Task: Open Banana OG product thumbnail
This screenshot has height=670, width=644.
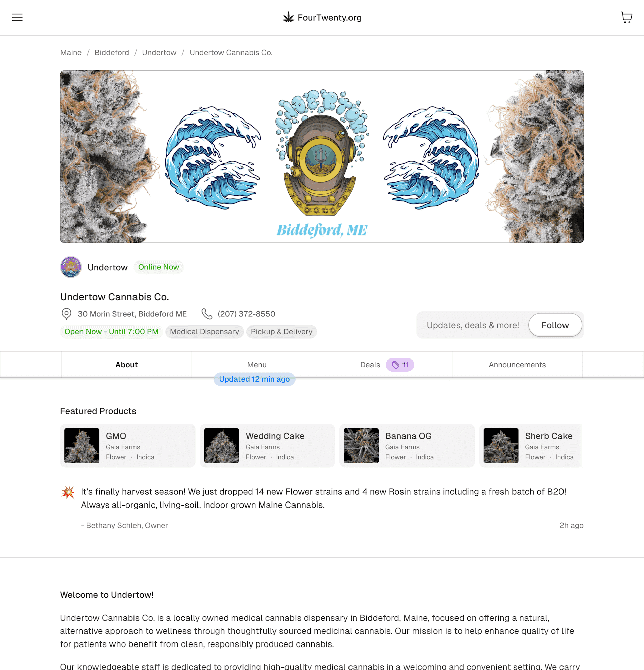Action: tap(361, 446)
